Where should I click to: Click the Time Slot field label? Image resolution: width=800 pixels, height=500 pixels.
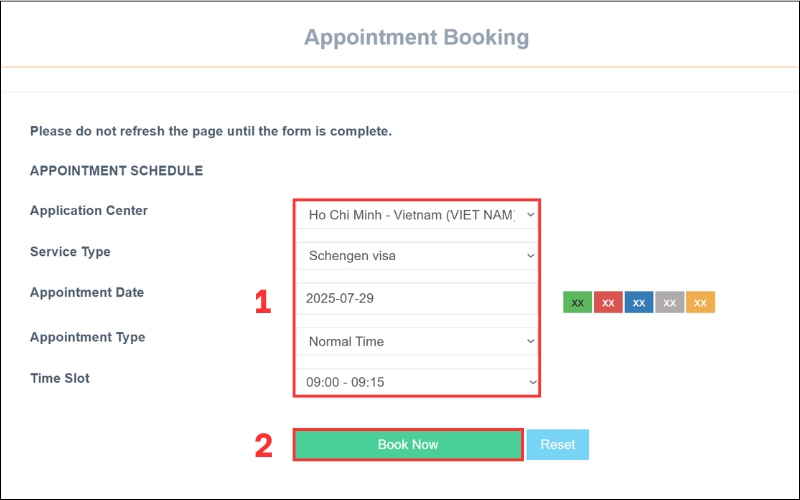pos(60,378)
